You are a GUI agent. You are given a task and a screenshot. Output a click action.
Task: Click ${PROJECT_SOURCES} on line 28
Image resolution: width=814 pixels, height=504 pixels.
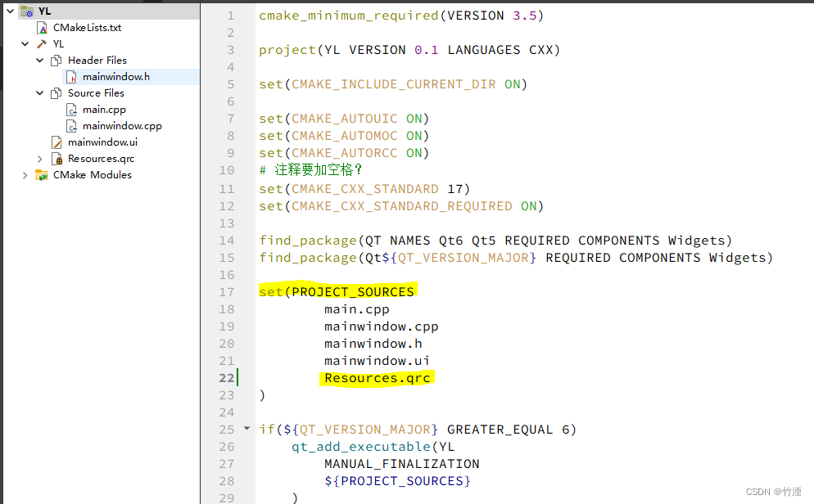click(398, 481)
